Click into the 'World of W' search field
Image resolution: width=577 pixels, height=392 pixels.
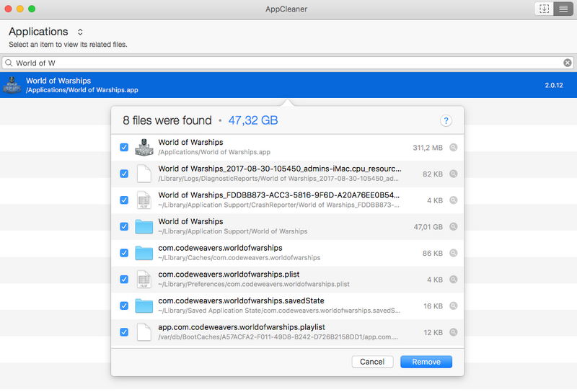(x=288, y=63)
